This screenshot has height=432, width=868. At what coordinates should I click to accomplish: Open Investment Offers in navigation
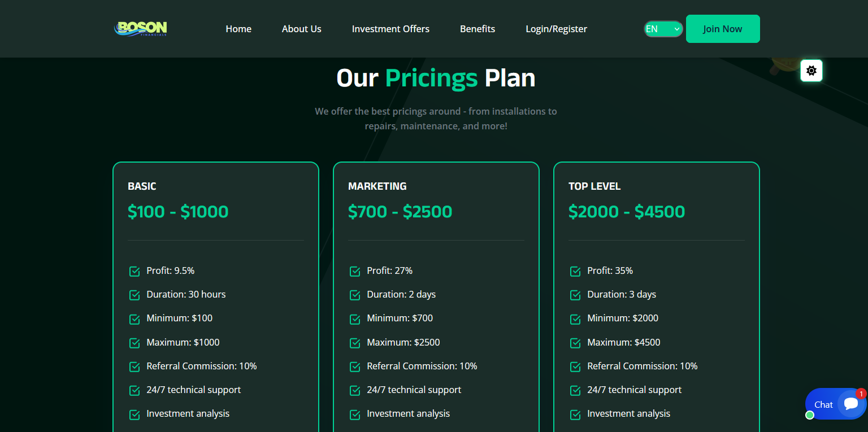coord(390,29)
